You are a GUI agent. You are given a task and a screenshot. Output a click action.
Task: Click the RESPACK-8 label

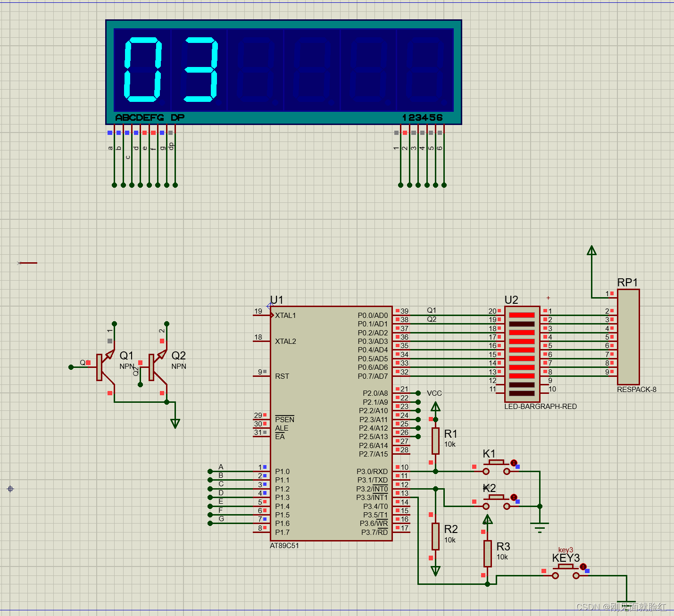637,390
